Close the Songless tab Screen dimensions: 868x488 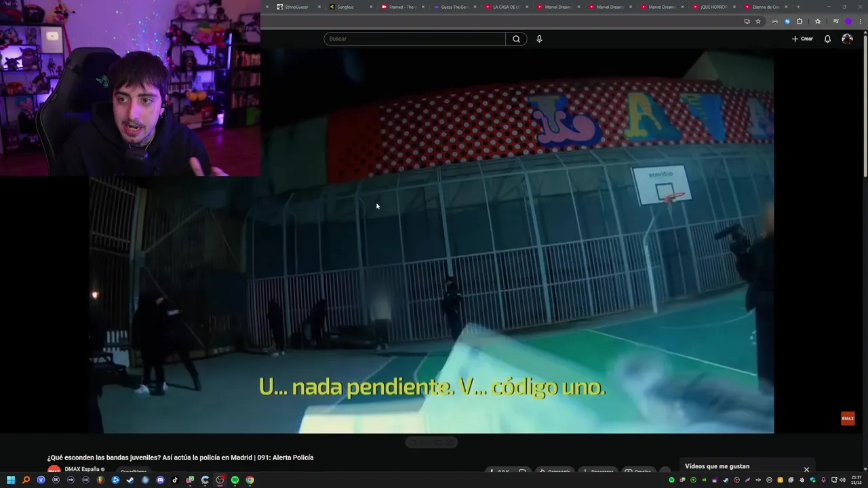[x=372, y=7]
